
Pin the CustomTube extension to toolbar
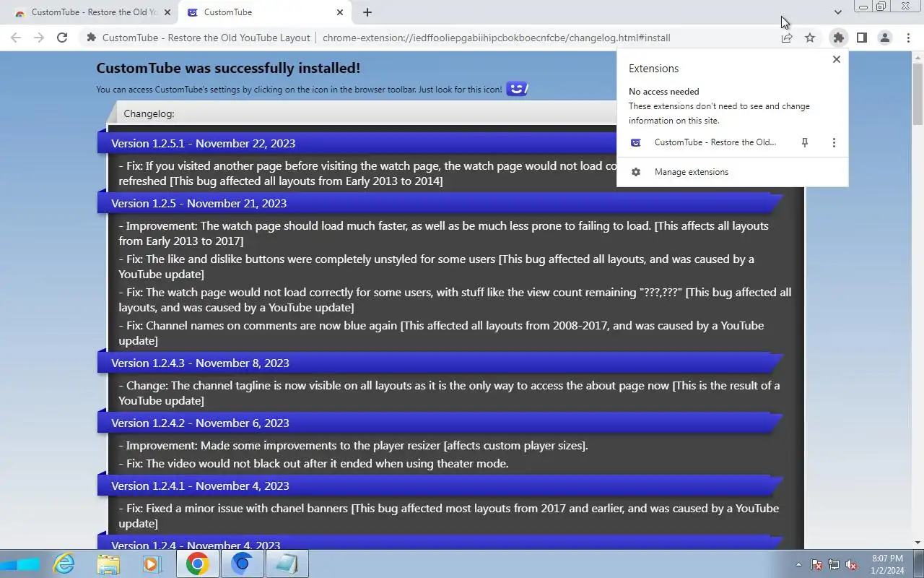[x=805, y=142]
